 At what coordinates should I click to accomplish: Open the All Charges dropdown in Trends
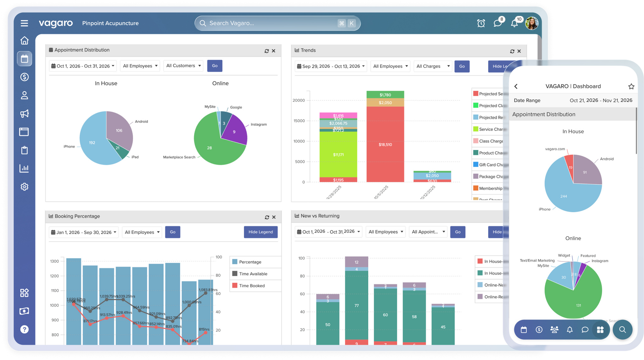point(433,66)
